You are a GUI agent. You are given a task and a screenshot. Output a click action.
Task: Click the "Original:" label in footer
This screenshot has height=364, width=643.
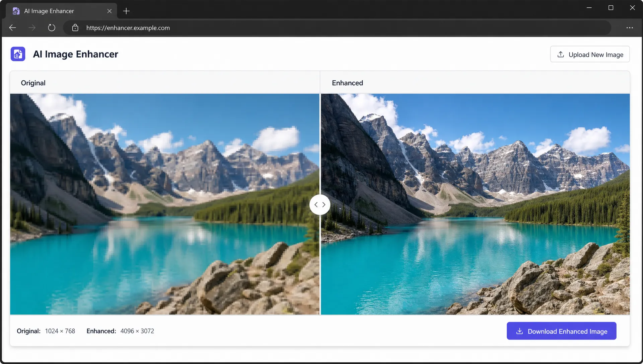[x=28, y=331]
